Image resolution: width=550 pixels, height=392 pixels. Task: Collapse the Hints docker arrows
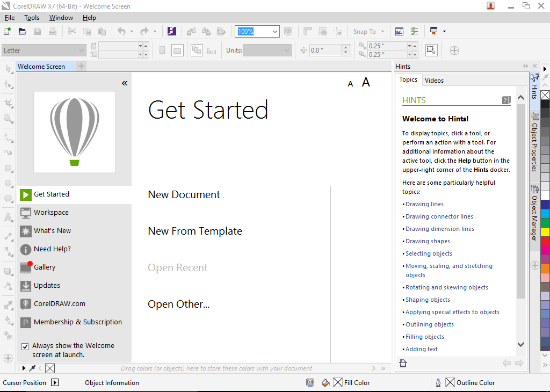tap(525, 66)
